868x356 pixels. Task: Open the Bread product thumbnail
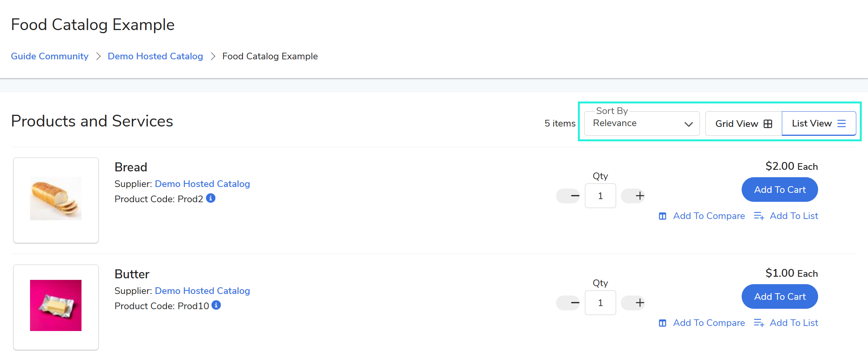pyautogui.click(x=56, y=200)
